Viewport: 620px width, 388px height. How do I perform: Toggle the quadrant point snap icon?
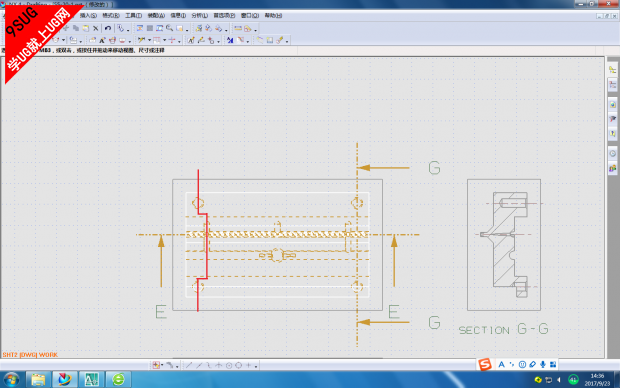(x=238, y=365)
